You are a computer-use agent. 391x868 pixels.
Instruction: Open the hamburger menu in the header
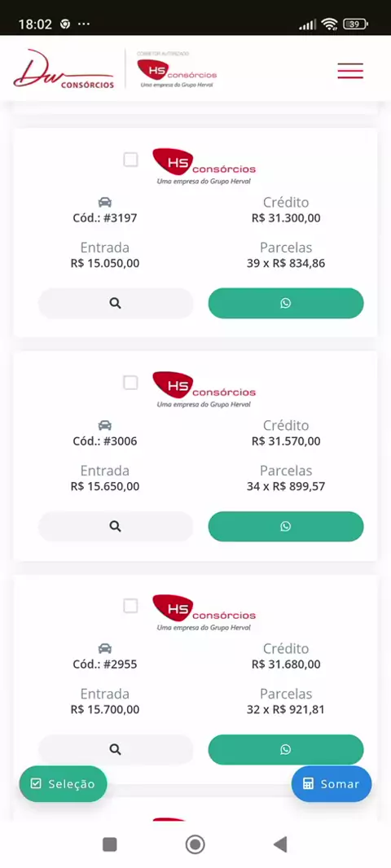[350, 71]
